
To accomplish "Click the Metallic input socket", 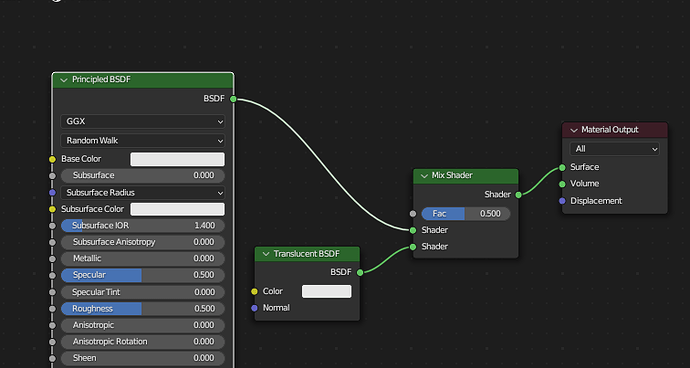I will point(52,258).
